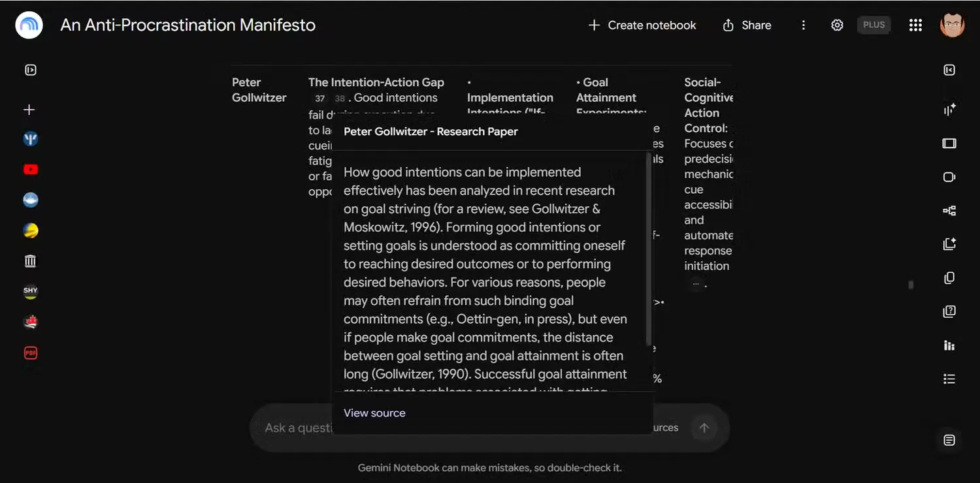
Task: Click citation number 38
Action: pos(340,99)
